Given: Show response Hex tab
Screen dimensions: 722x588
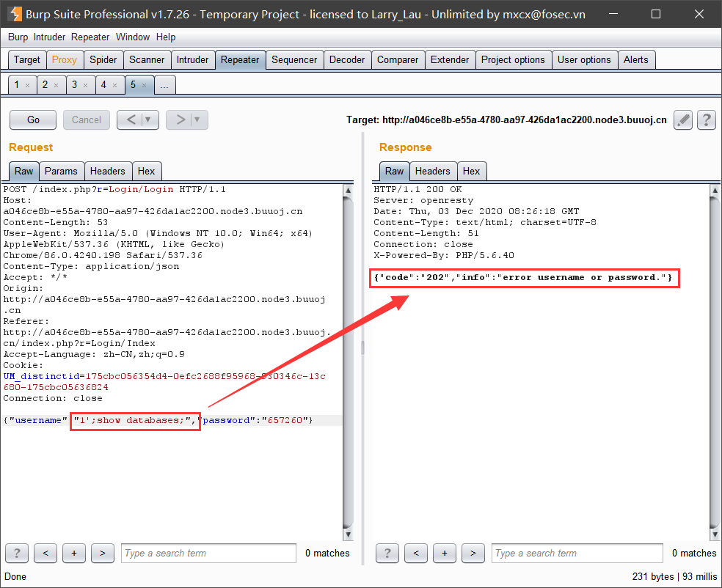Looking at the screenshot, I should [472, 171].
